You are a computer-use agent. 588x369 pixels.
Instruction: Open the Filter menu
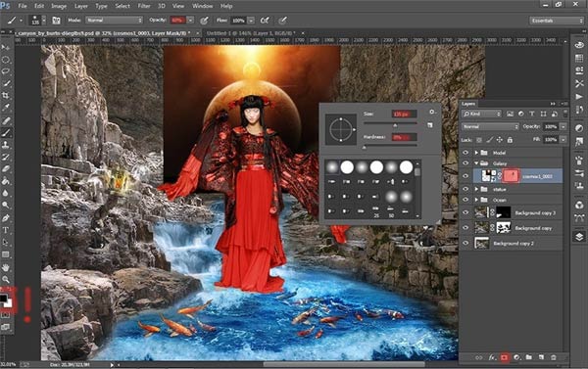tap(144, 6)
